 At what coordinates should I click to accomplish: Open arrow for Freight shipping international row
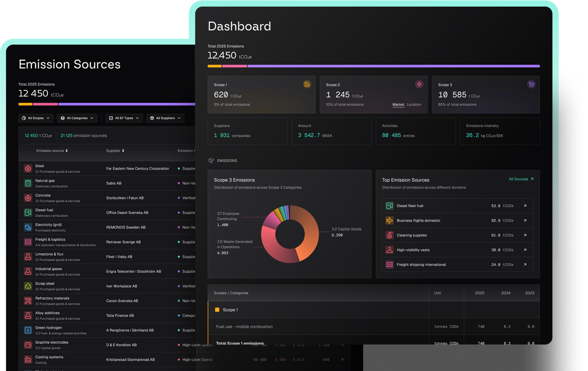525,264
